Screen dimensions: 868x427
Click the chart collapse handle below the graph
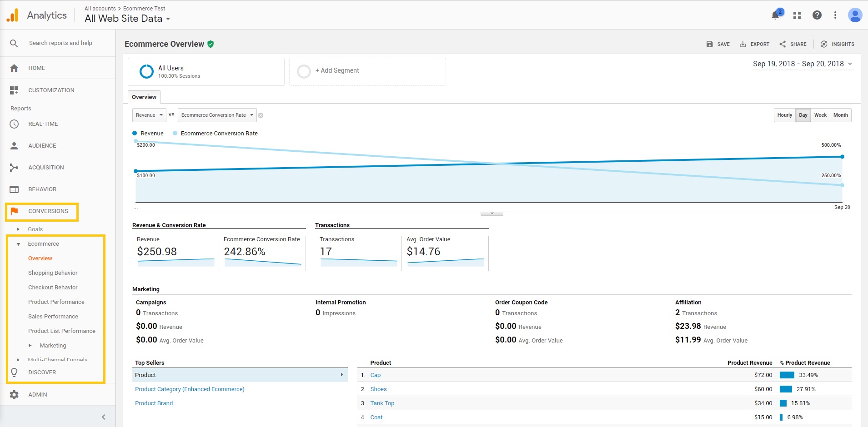tap(492, 213)
